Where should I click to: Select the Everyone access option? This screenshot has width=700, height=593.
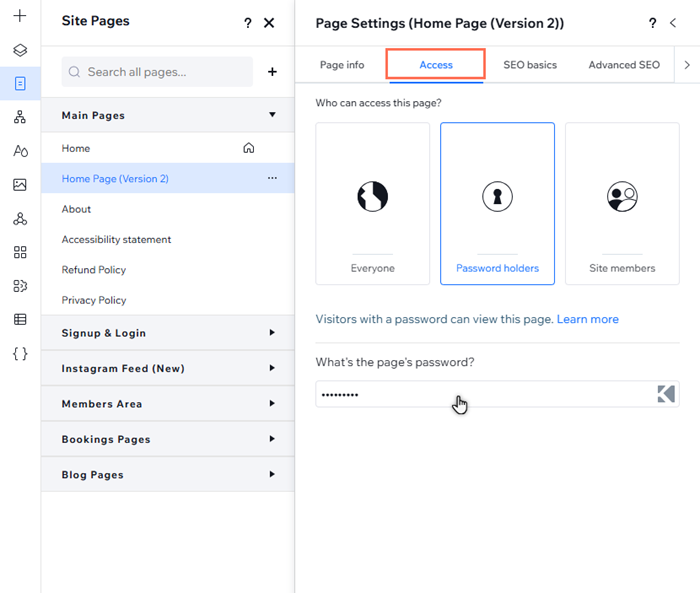tap(372, 204)
